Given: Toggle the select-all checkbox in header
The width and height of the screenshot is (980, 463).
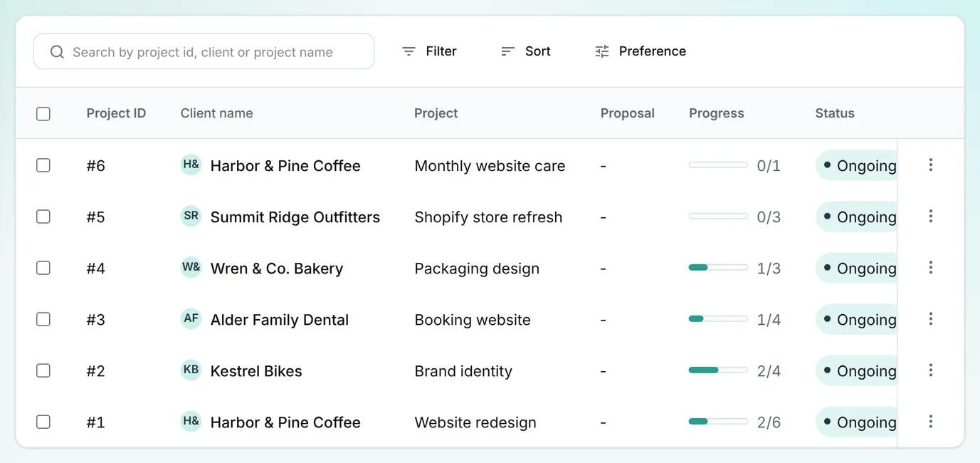Looking at the screenshot, I should pos(43,113).
